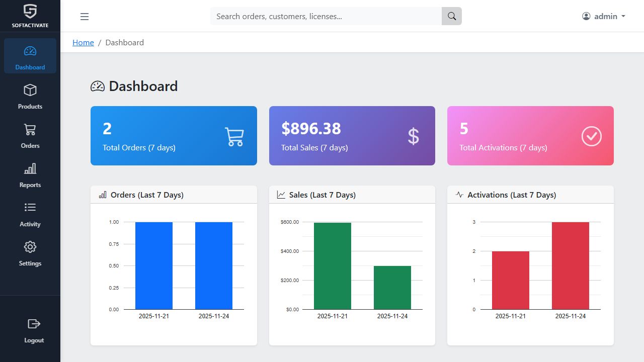Click the Sales (Last 7 Days) header

tap(322, 195)
